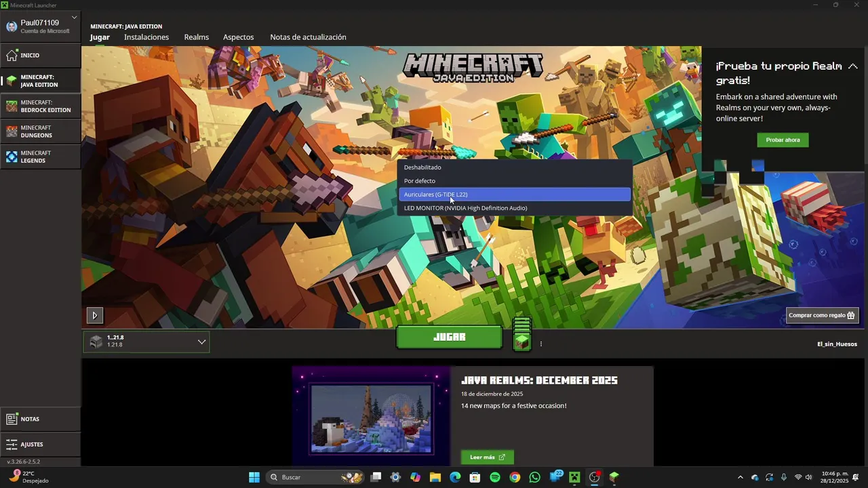This screenshot has width=868, height=488.
Task: Switch to the Realms tab
Action: (197, 37)
